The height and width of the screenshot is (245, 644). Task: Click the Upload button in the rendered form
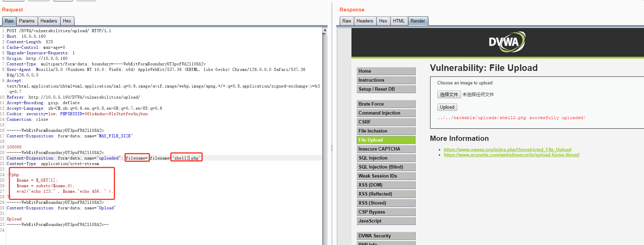(x=447, y=107)
